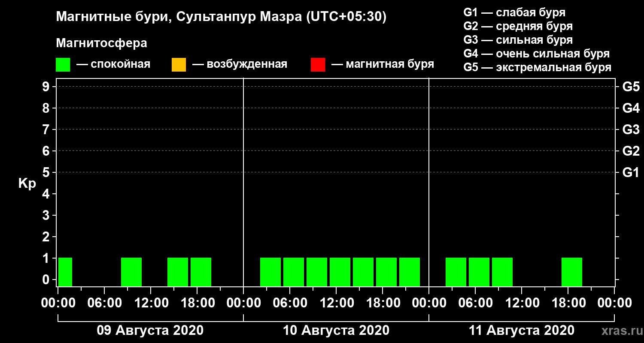Click the right axis label G4
The image size is (644, 343).
coord(631,108)
